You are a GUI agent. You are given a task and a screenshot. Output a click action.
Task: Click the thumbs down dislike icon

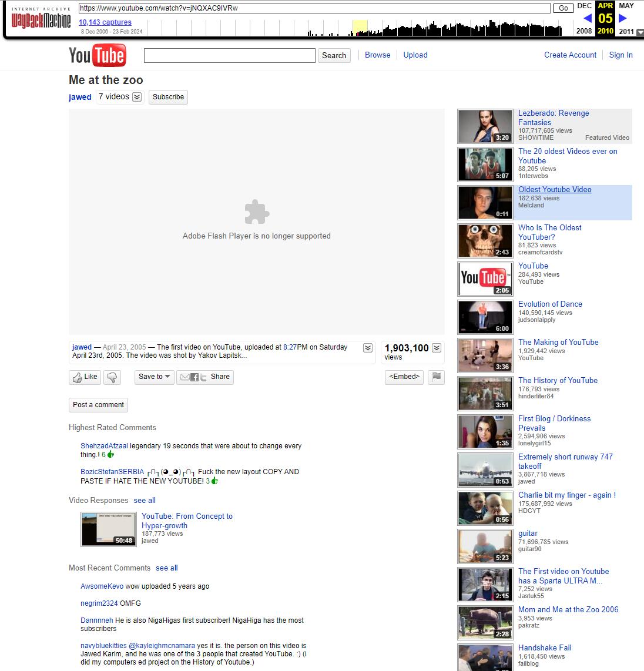(112, 377)
